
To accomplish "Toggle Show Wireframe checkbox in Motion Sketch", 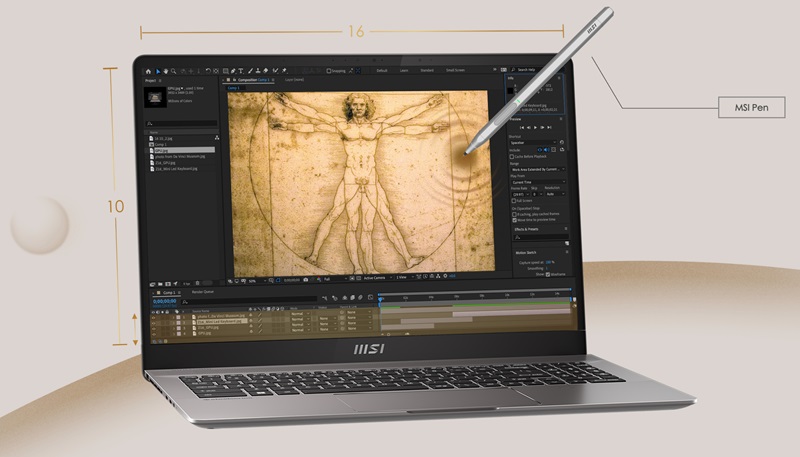I will (547, 274).
